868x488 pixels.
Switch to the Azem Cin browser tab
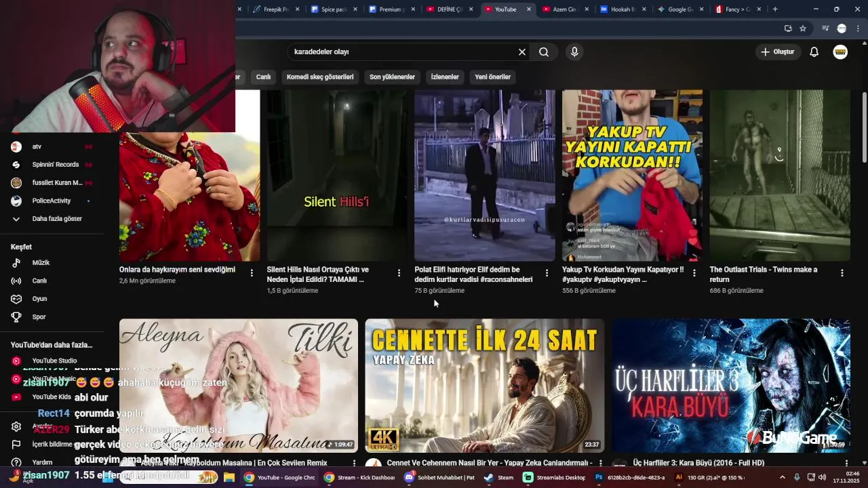pos(564,9)
